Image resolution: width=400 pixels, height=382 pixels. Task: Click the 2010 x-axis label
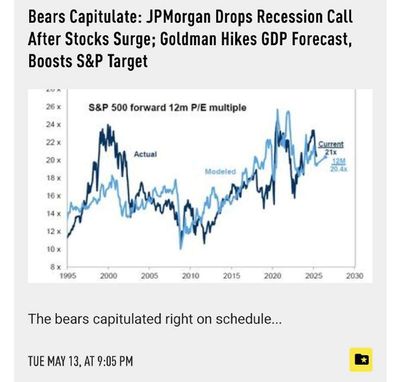(191, 276)
